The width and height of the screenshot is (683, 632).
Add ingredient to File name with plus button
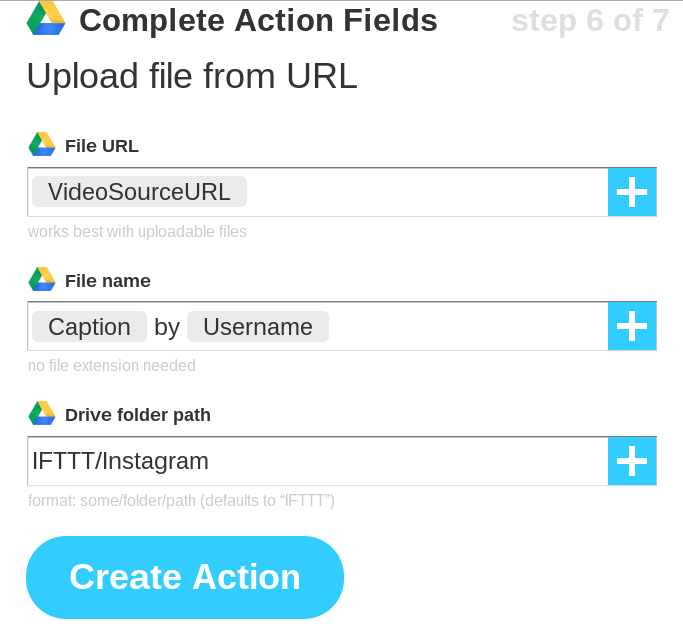[x=632, y=326]
